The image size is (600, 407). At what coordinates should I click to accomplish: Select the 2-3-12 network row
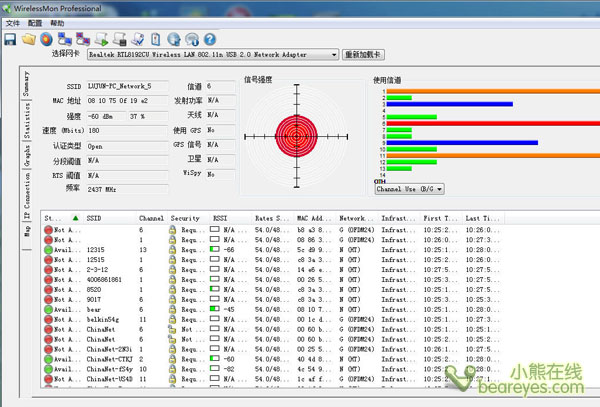(x=272, y=270)
